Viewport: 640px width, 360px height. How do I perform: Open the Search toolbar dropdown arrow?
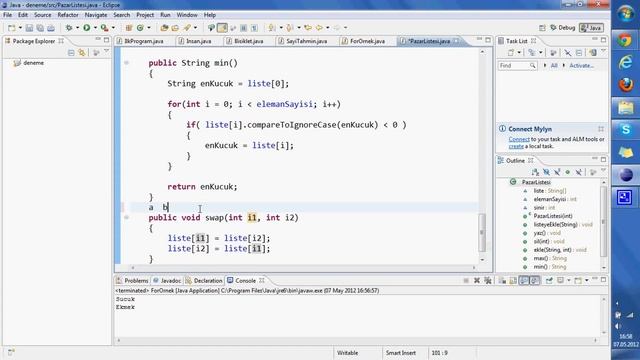click(x=195, y=28)
